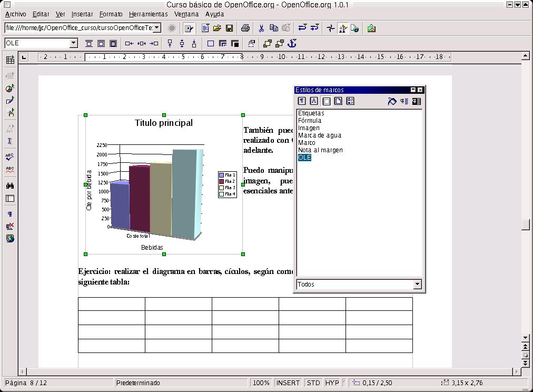Open the Insertar menu
This screenshot has width=533, height=392.
click(x=82, y=14)
